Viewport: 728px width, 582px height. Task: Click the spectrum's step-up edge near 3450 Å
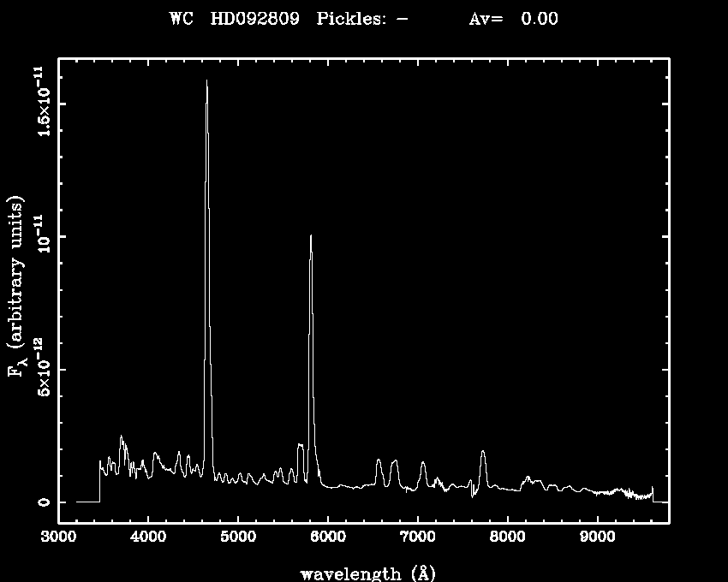point(99,481)
